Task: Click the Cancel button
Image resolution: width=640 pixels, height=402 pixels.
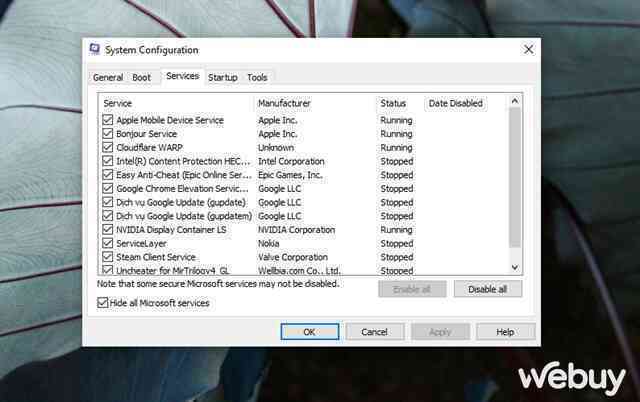Action: pyautogui.click(x=374, y=332)
